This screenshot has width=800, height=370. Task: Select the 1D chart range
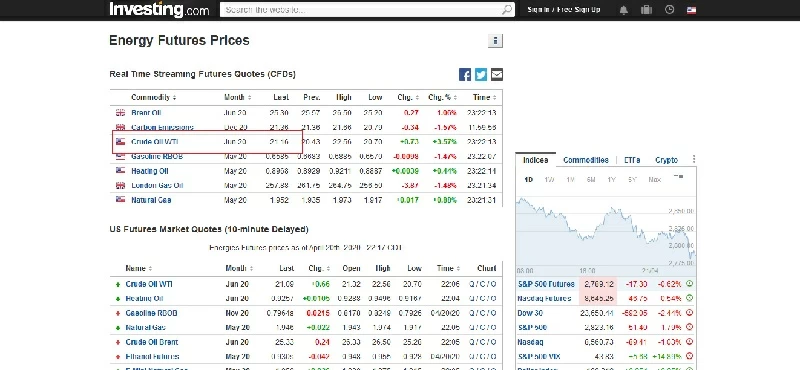[x=529, y=180]
